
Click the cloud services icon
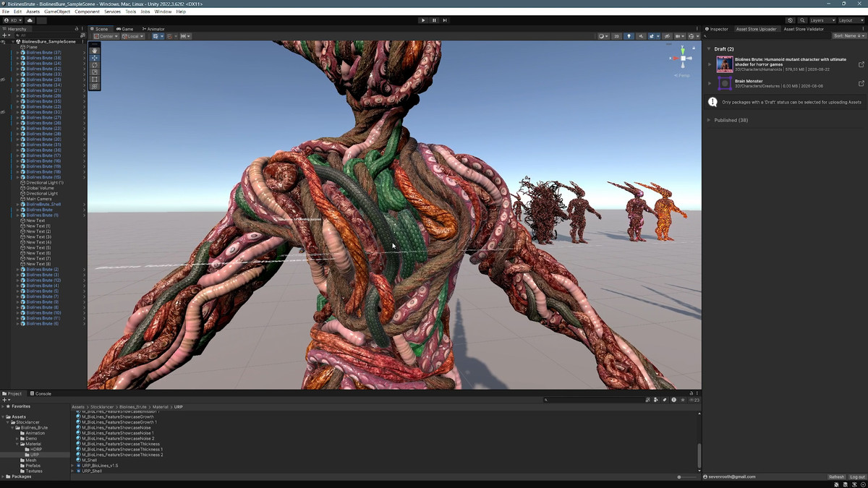(30, 20)
